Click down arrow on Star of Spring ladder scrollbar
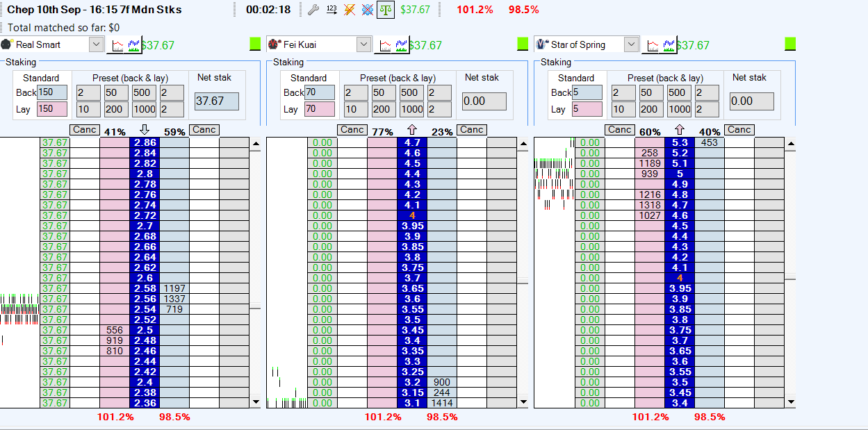Viewport: 868px width, 430px height. 790,402
